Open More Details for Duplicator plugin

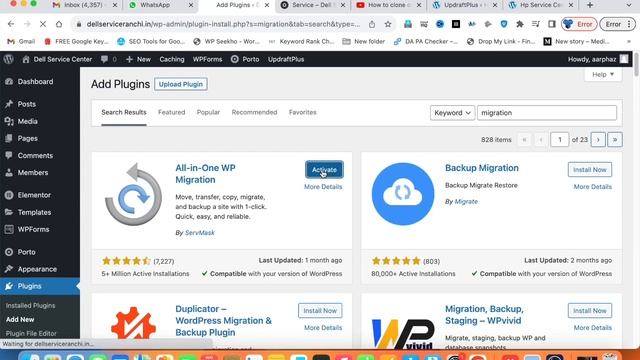pos(323,328)
